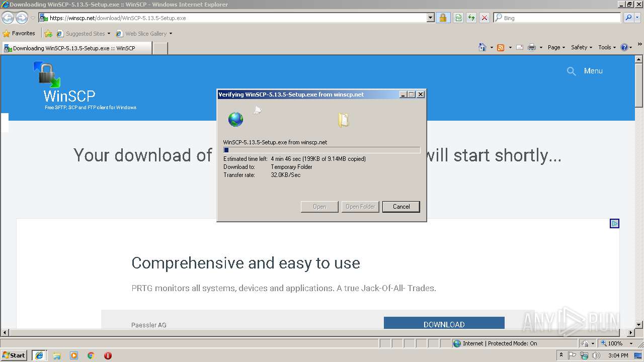
Task: Click the WinSCP site title link
Action: coord(69,96)
